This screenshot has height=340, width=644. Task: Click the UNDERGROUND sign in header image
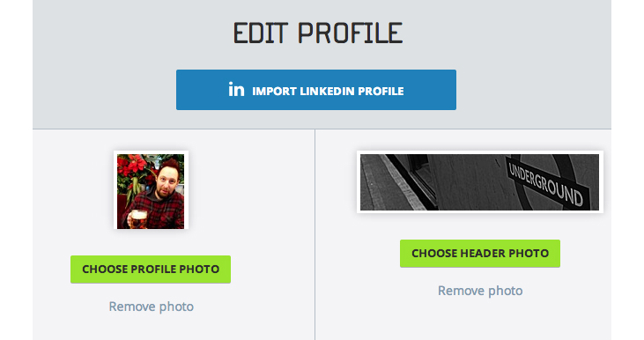(547, 181)
